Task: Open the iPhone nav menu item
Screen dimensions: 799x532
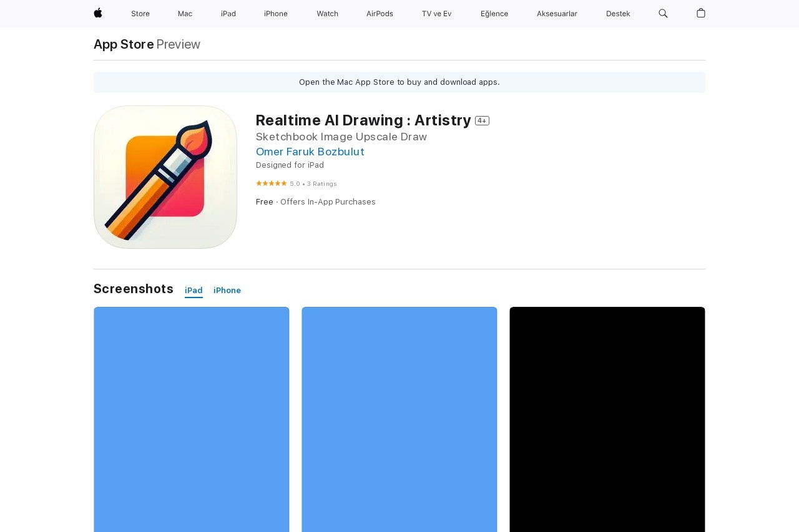Action: point(276,14)
